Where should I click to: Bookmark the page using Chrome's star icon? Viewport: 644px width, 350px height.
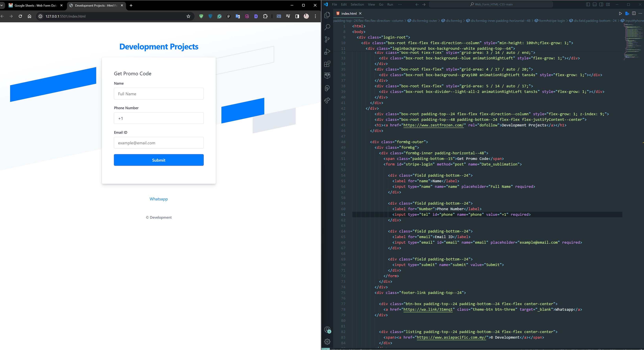point(188,16)
